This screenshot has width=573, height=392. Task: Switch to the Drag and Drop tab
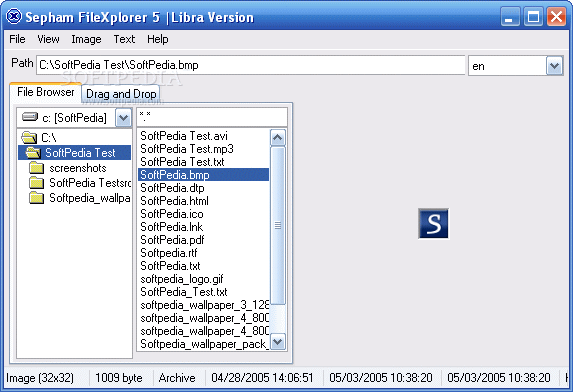tap(121, 94)
